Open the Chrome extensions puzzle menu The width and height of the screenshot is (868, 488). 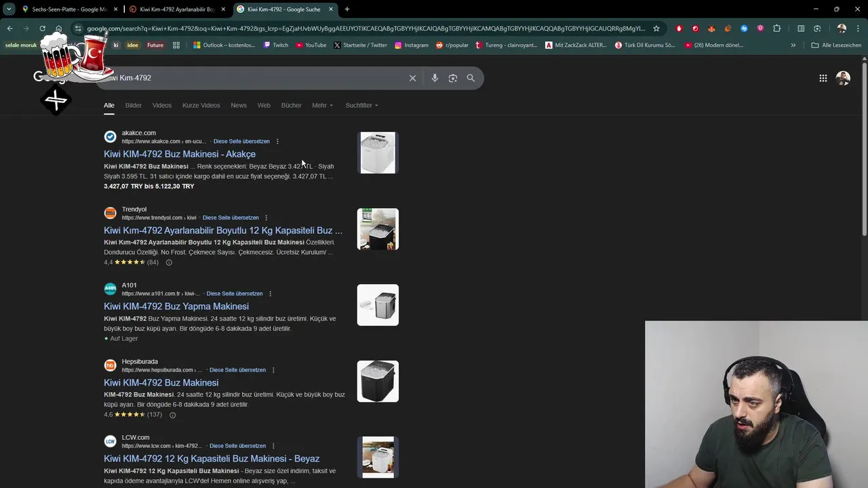(777, 28)
